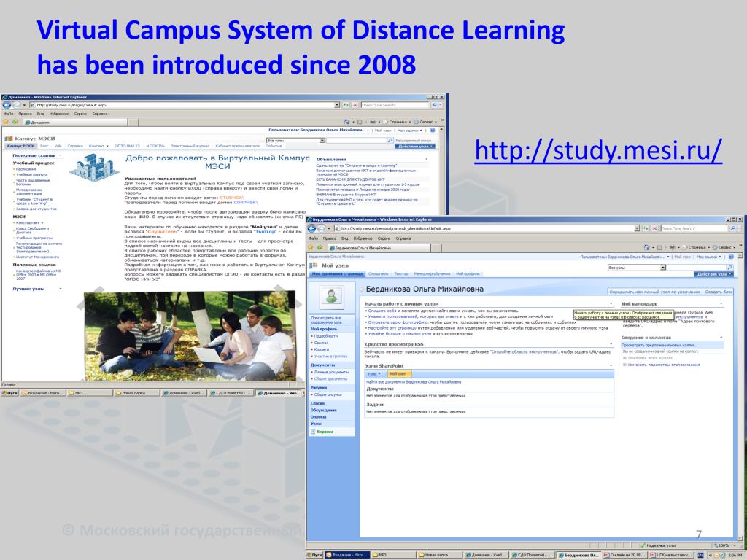Click Заявка для студентов link
747x560 pixels.
click(x=36, y=209)
